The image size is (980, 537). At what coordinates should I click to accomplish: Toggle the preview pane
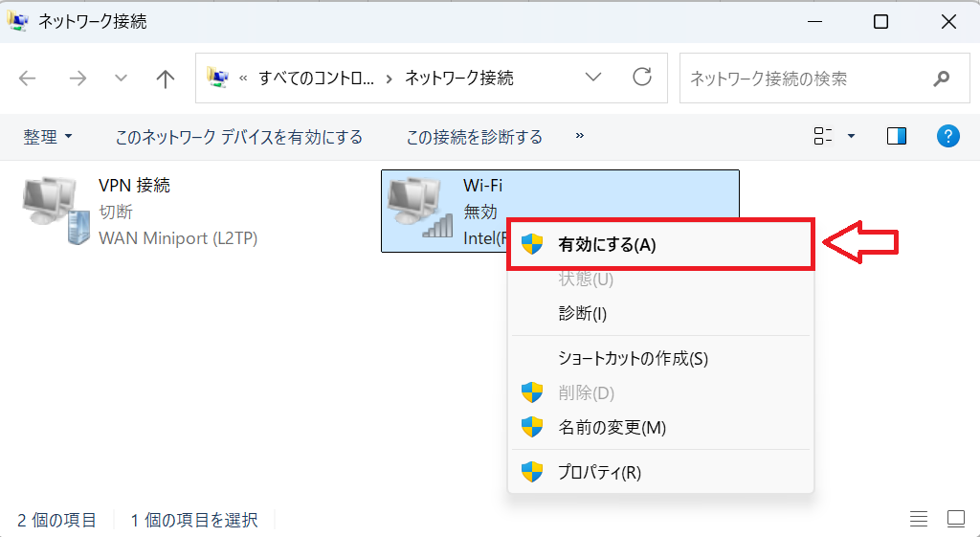[897, 137]
